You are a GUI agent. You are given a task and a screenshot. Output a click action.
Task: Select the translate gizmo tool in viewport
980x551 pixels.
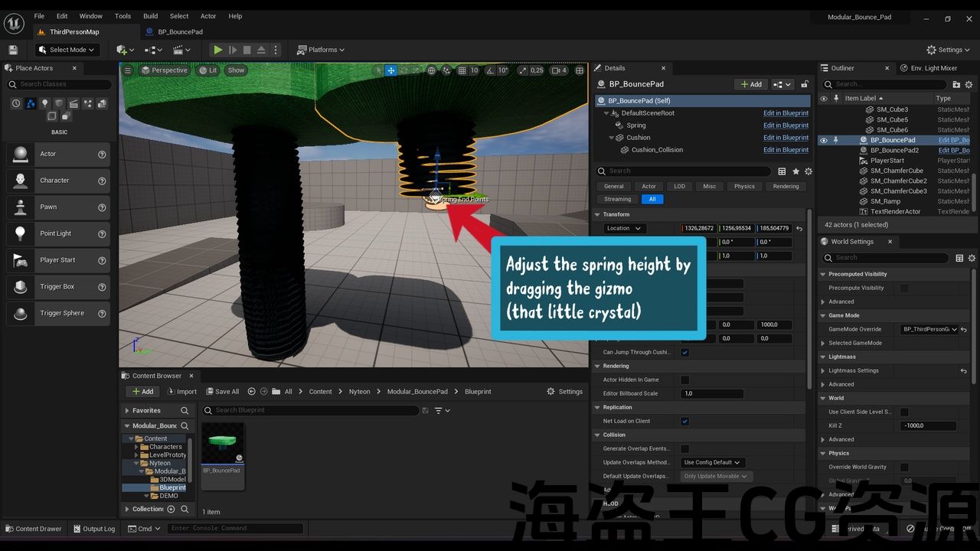pos(390,70)
